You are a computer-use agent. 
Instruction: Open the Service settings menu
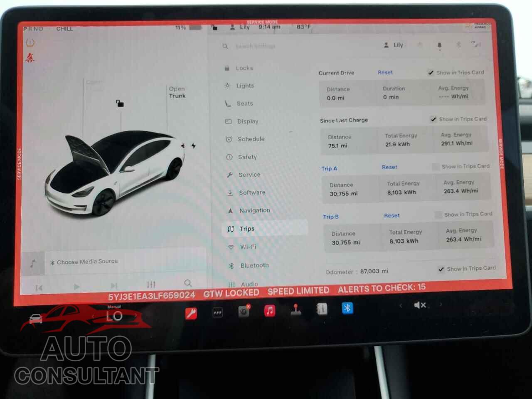pos(244,175)
